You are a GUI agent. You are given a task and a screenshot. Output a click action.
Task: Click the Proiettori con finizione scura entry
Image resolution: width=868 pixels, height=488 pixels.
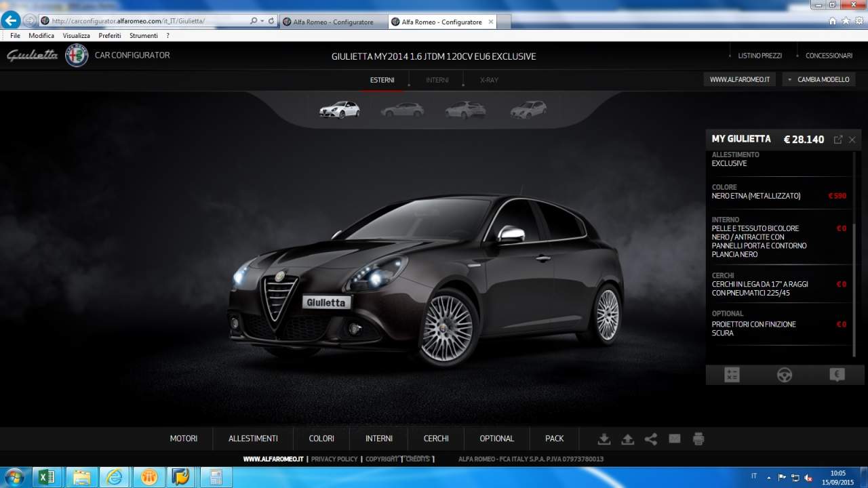point(754,329)
